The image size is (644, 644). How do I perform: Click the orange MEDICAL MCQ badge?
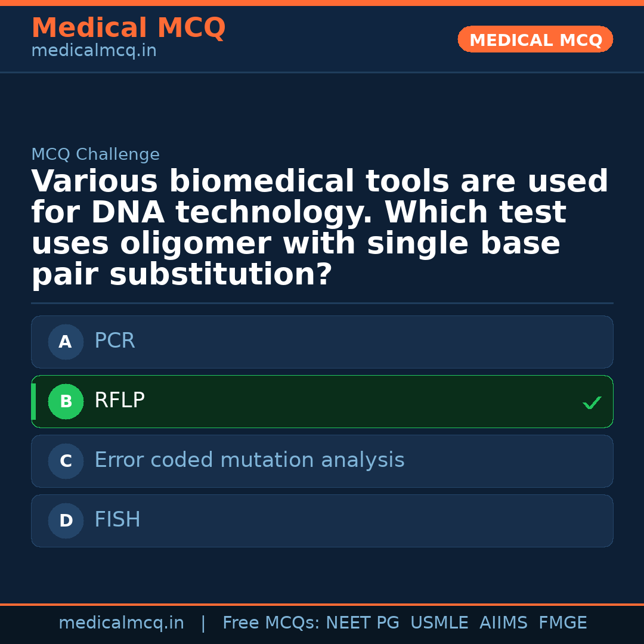(535, 40)
